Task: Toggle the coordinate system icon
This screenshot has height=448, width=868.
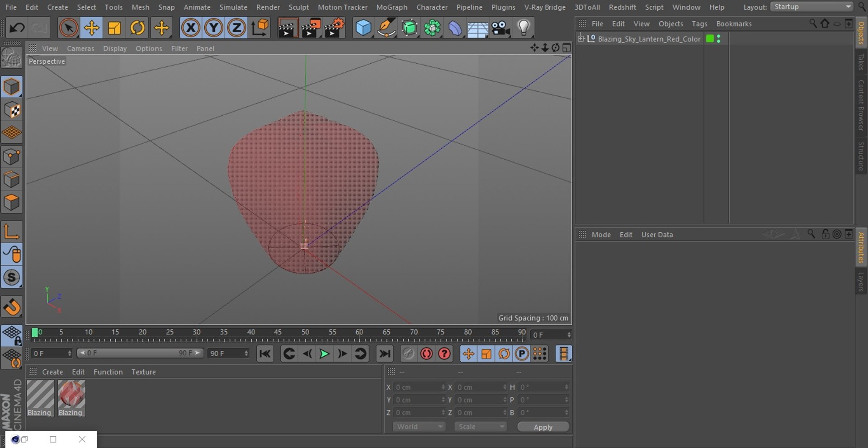Action: tap(260, 28)
